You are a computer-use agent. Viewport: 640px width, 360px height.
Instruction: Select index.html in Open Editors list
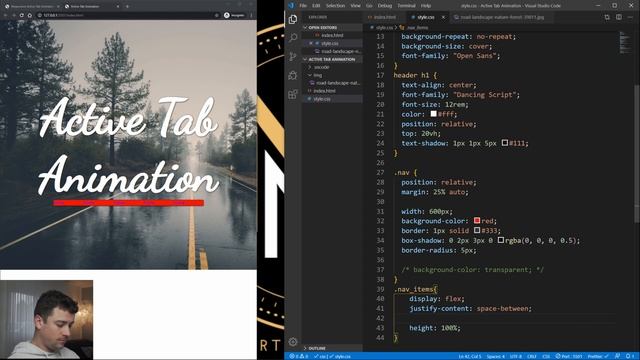332,36
